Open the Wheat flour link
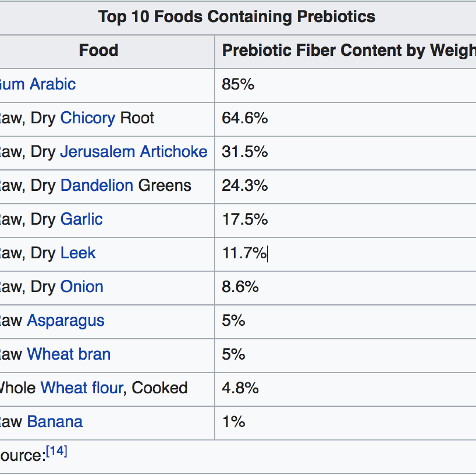This screenshot has height=476, width=476. tap(82, 388)
